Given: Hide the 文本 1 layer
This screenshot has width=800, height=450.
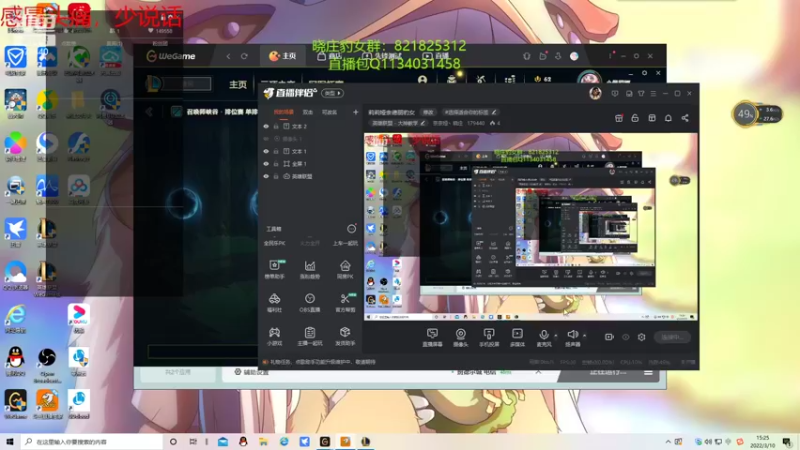Looking at the screenshot, I should coord(266,151).
